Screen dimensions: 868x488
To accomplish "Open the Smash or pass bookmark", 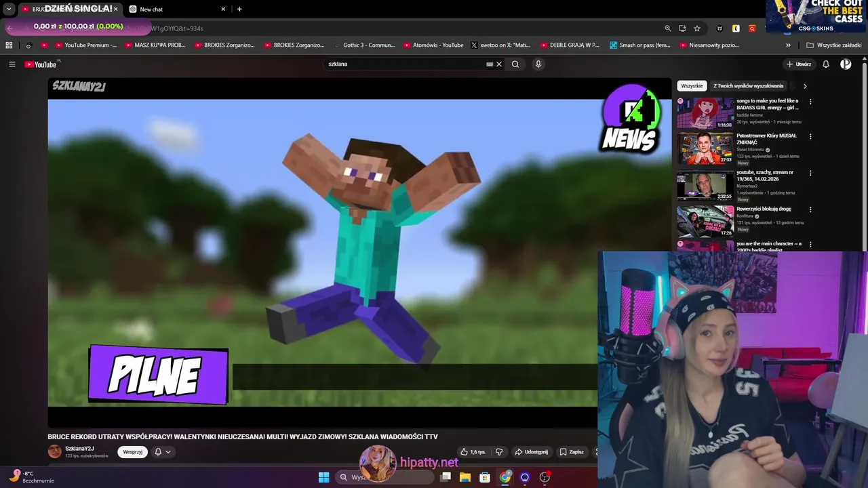I will [x=639, y=45].
